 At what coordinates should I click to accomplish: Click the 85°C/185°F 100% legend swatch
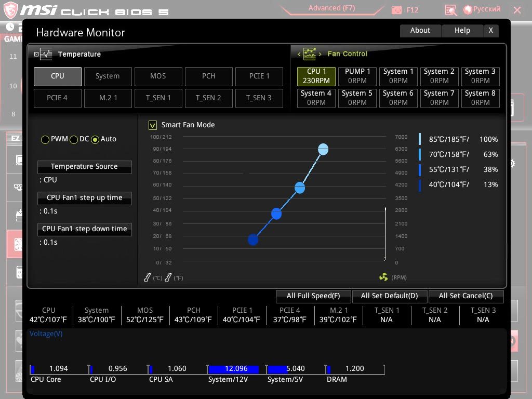pos(420,139)
